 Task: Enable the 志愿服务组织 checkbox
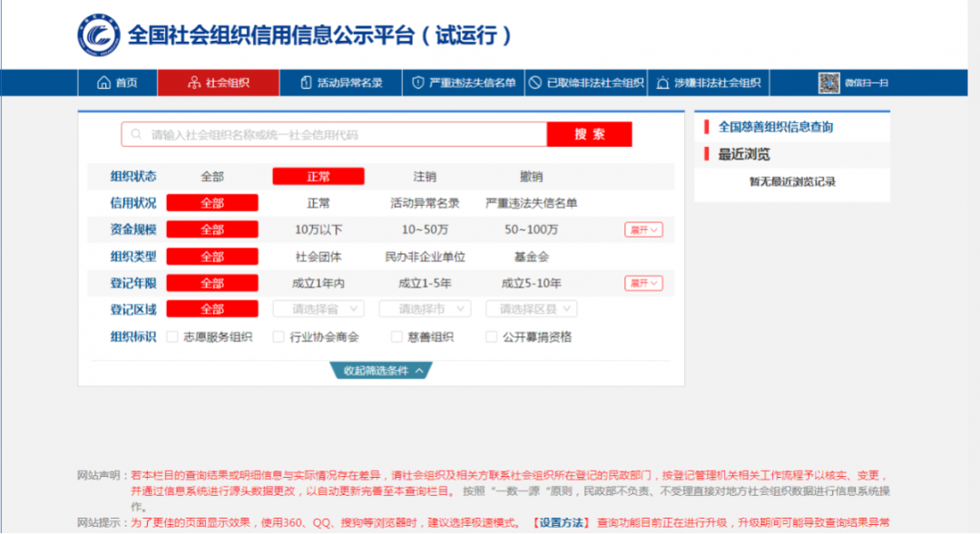(x=172, y=337)
